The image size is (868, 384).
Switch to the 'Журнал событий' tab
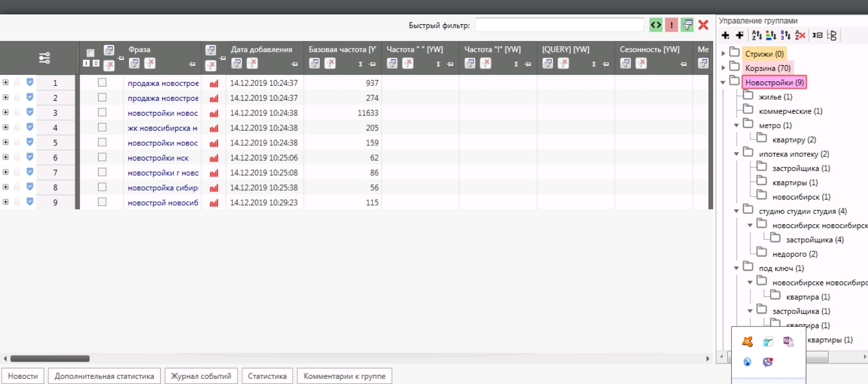(201, 377)
